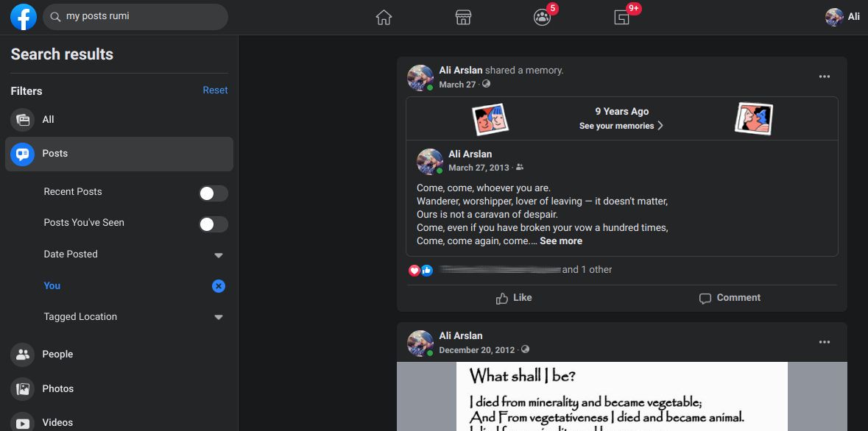The height and width of the screenshot is (431, 868).
Task: Open the Gaming icon showing 9+ notifications
Action: [x=622, y=16]
